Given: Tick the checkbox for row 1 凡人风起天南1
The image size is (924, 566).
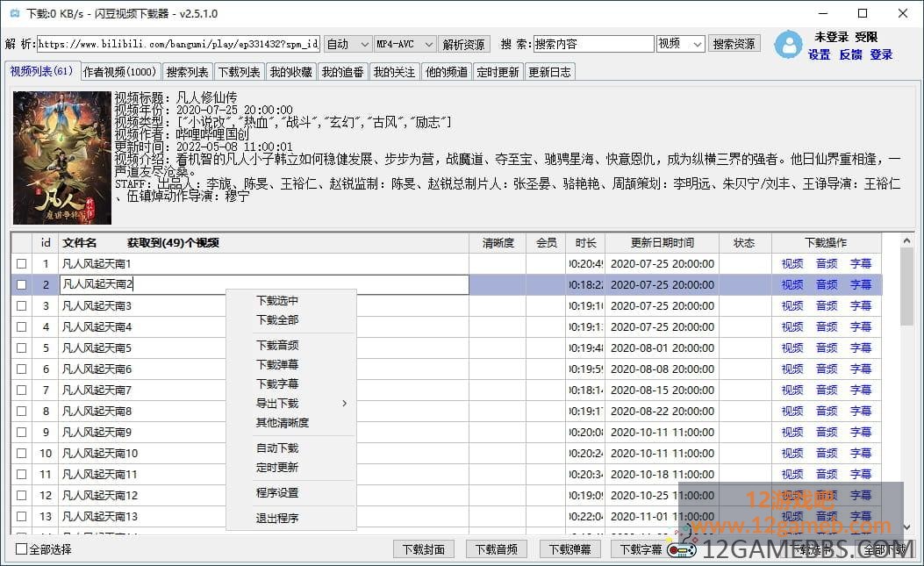Looking at the screenshot, I should tap(22, 263).
